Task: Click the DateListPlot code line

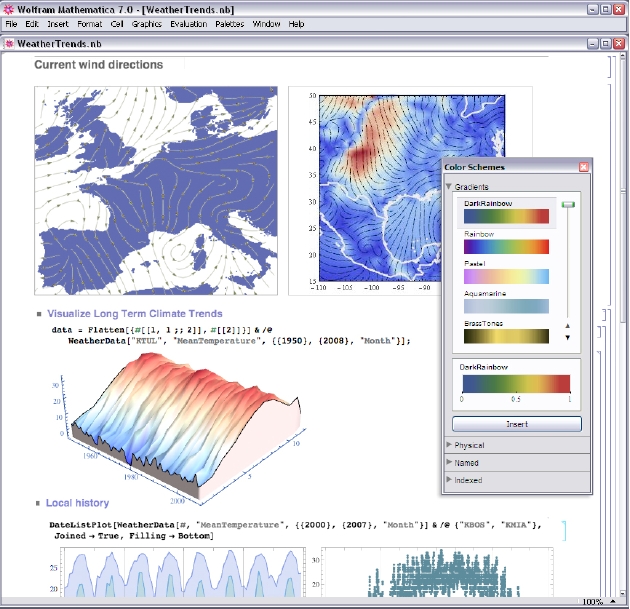Action: tap(295, 525)
